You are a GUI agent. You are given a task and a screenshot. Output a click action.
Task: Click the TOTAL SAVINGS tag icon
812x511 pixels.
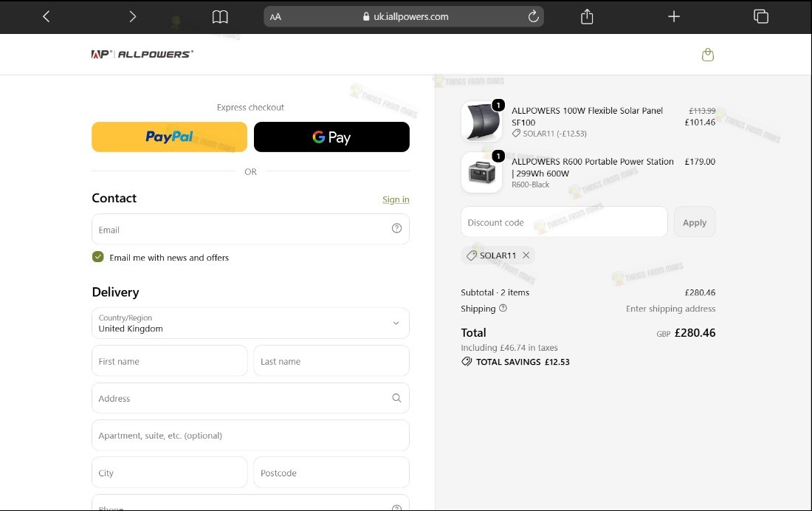pyautogui.click(x=467, y=362)
